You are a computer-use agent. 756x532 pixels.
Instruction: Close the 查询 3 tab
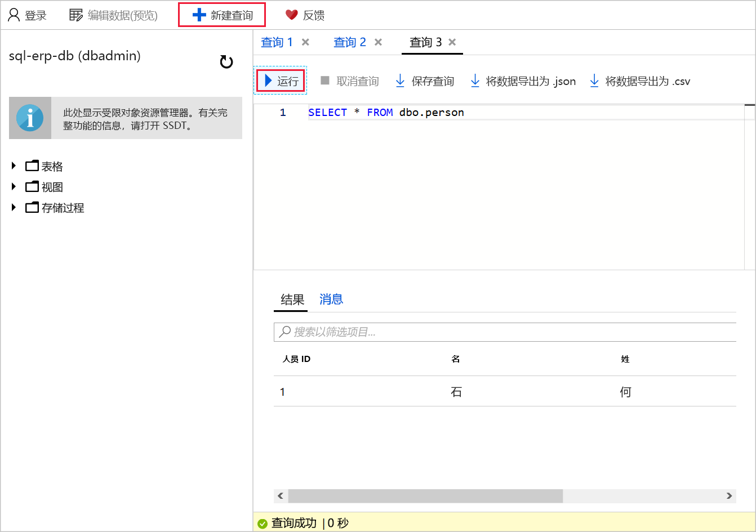pos(452,42)
